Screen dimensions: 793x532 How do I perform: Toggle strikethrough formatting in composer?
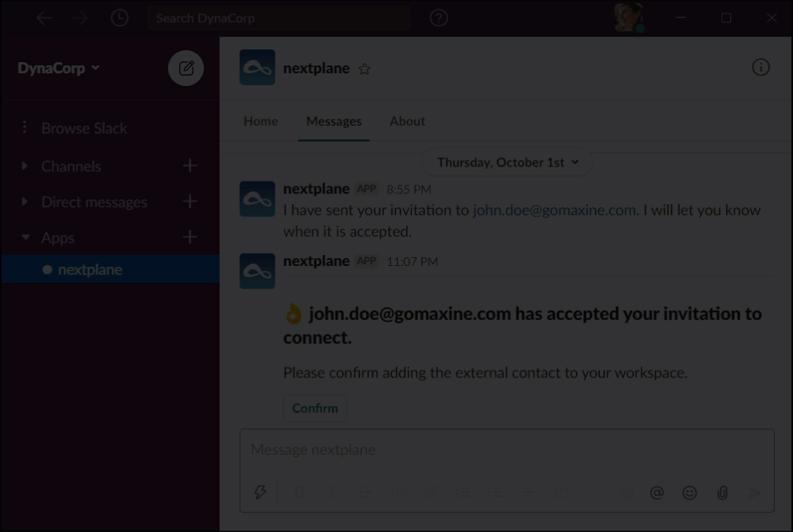tap(364, 492)
